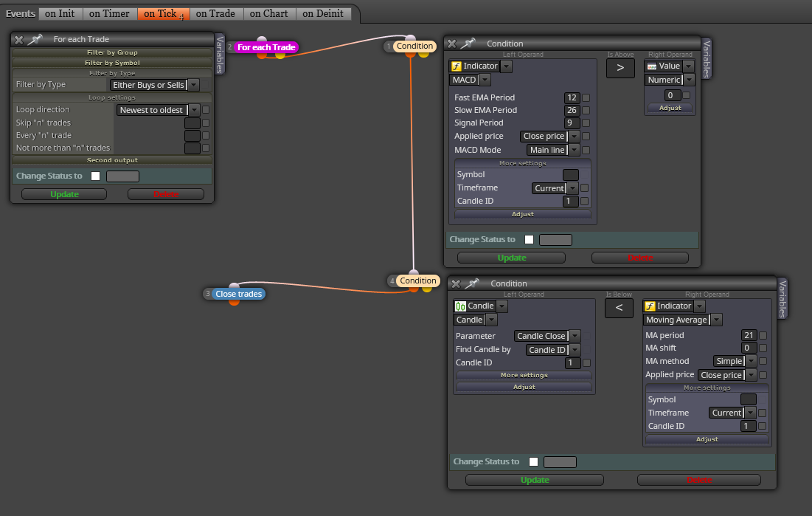Click Update in the MACD Condition panel

tap(512, 258)
